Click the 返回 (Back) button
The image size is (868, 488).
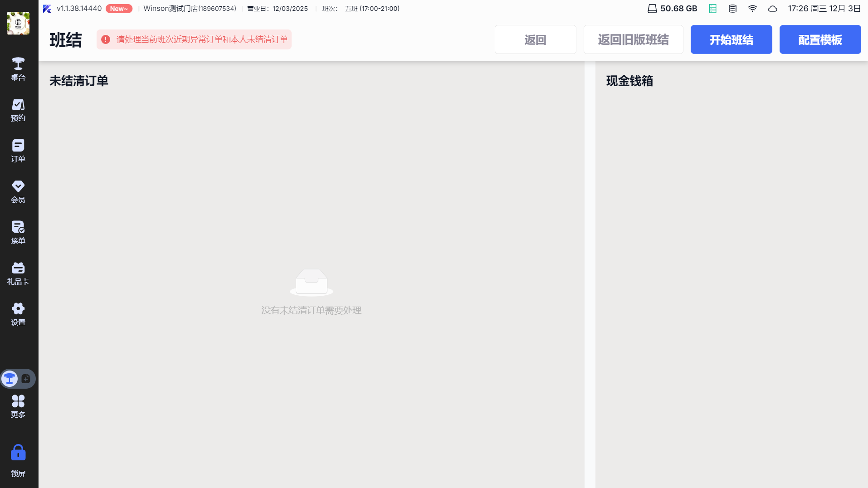(535, 40)
